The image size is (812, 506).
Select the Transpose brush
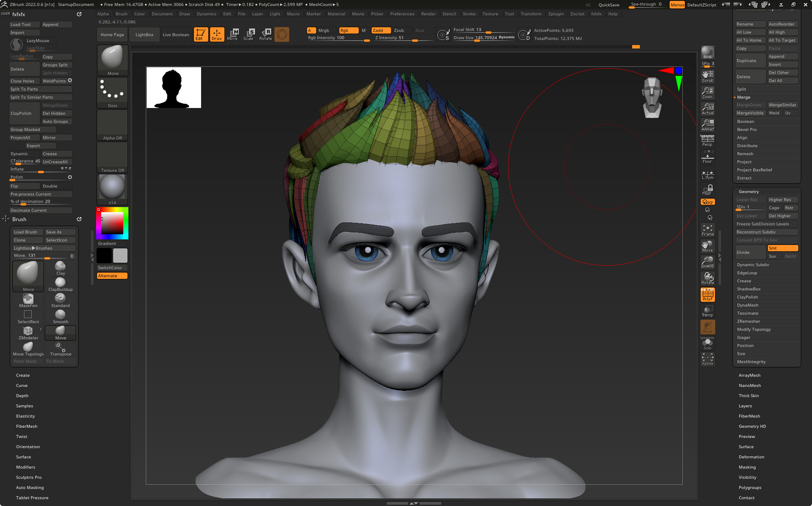point(60,349)
